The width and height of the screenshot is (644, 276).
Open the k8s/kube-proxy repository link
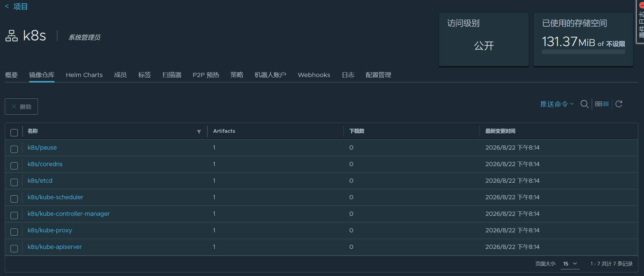50,230
